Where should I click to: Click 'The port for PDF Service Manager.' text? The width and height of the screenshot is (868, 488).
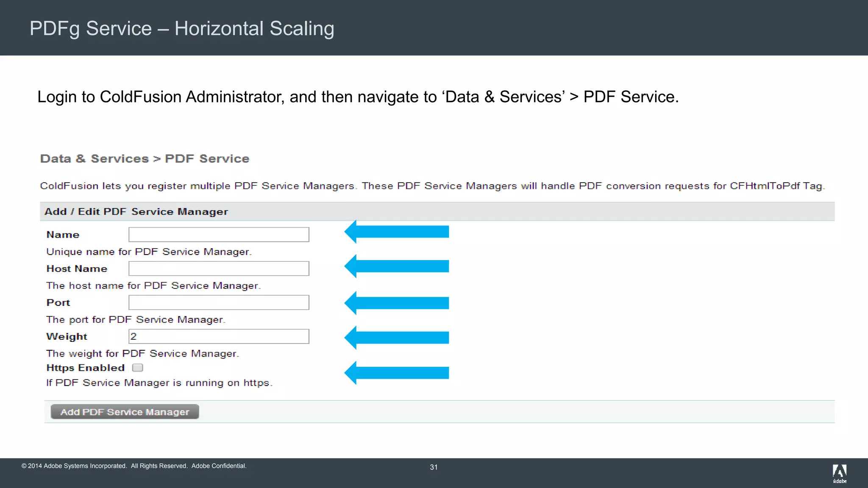tap(136, 319)
